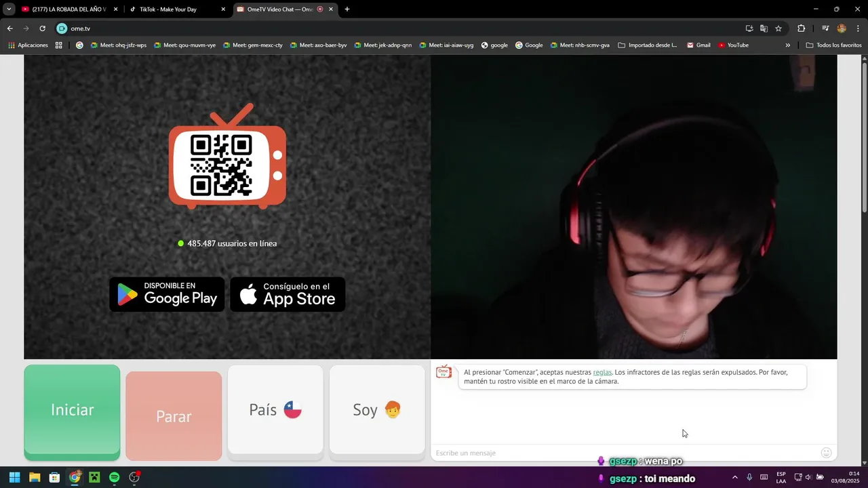Click the OmeTV QR code logo
Image resolution: width=868 pixels, height=488 pixels.
click(x=227, y=157)
